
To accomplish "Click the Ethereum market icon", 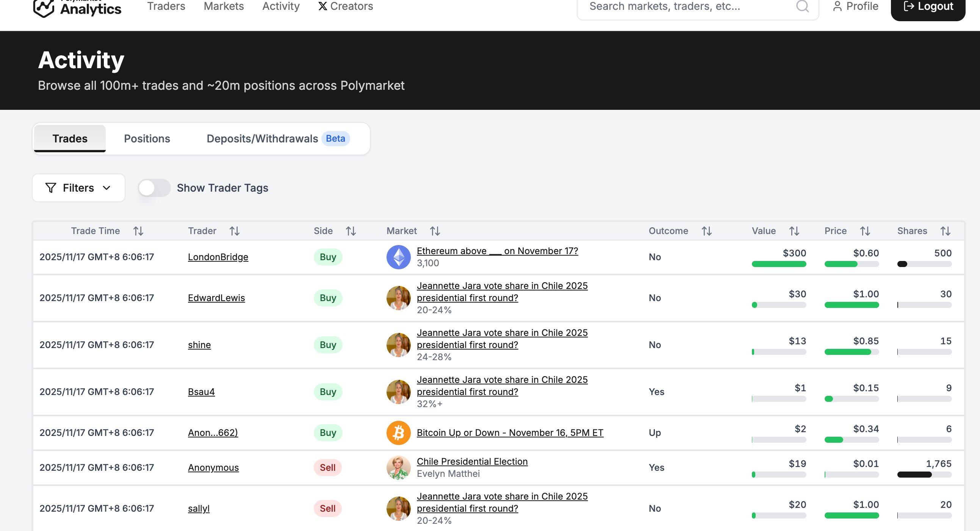I will click(x=398, y=256).
